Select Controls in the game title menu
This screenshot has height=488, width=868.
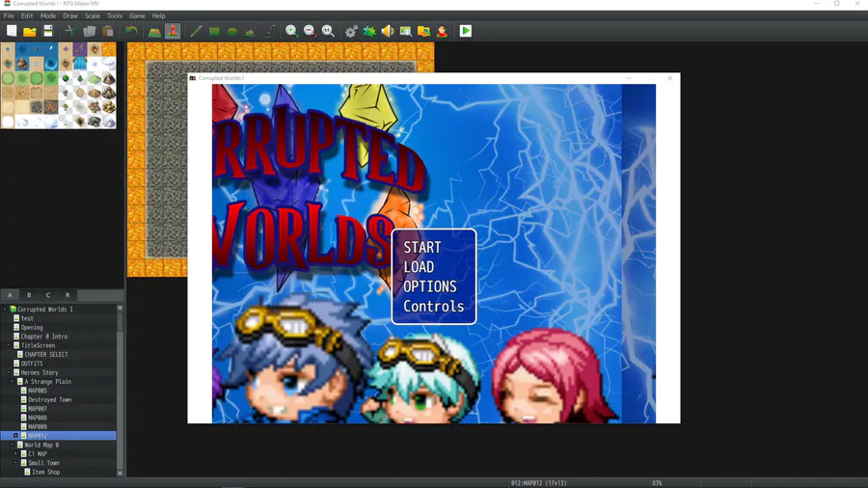tap(433, 306)
